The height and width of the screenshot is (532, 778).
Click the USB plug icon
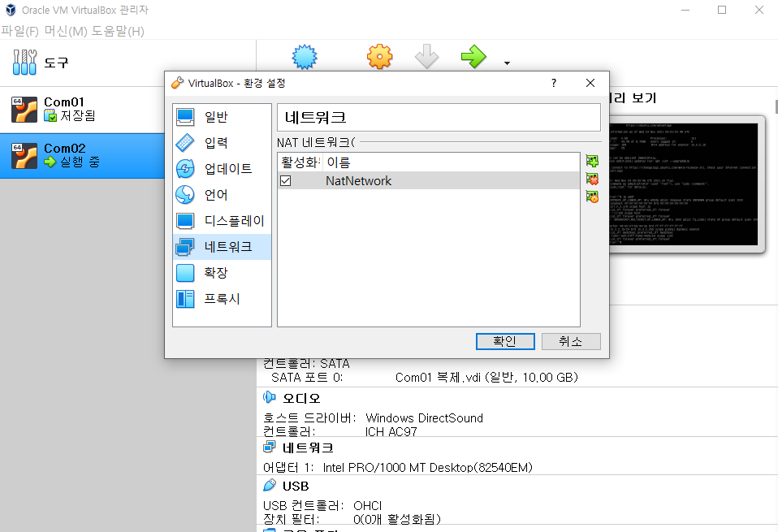(270, 486)
